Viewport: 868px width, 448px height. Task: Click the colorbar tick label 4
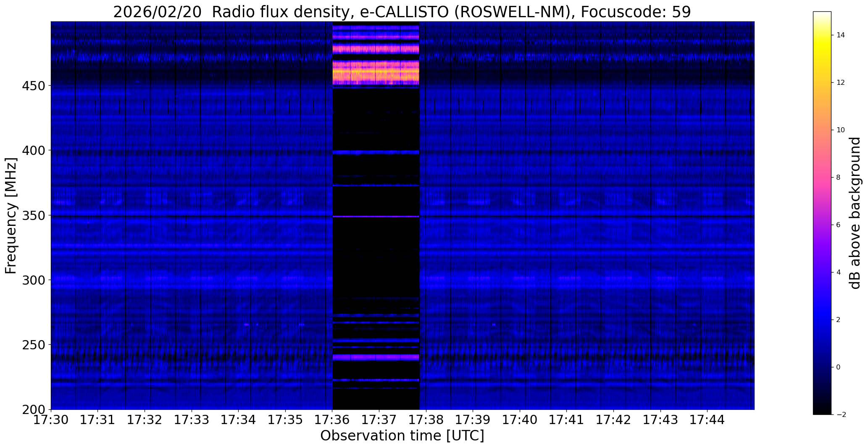point(839,272)
